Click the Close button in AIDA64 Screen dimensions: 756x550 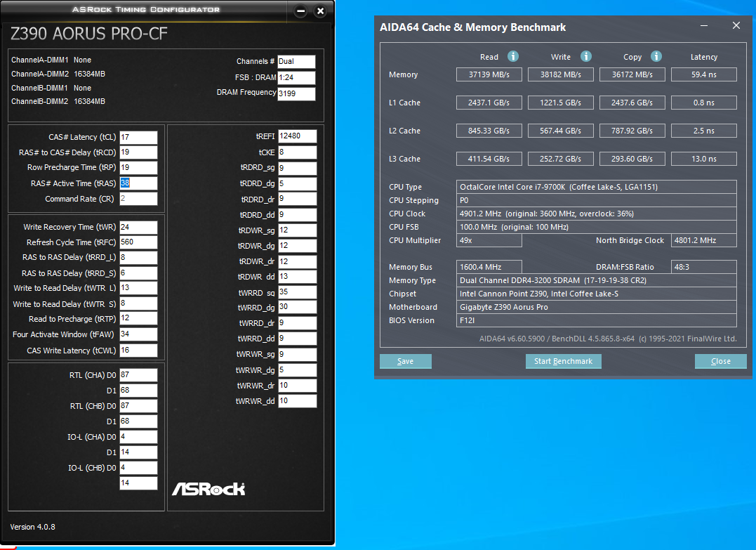pyautogui.click(x=720, y=361)
